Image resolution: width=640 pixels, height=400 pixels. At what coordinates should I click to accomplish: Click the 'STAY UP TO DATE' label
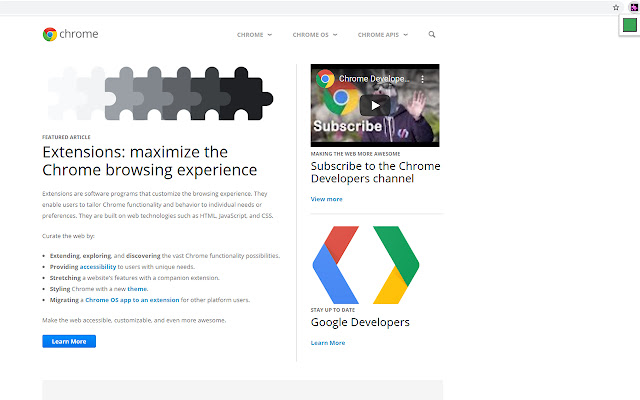click(x=333, y=310)
